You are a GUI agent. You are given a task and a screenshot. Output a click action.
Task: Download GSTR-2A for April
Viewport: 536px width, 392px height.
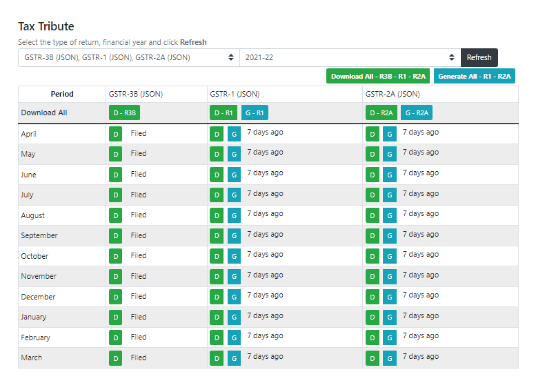(373, 134)
